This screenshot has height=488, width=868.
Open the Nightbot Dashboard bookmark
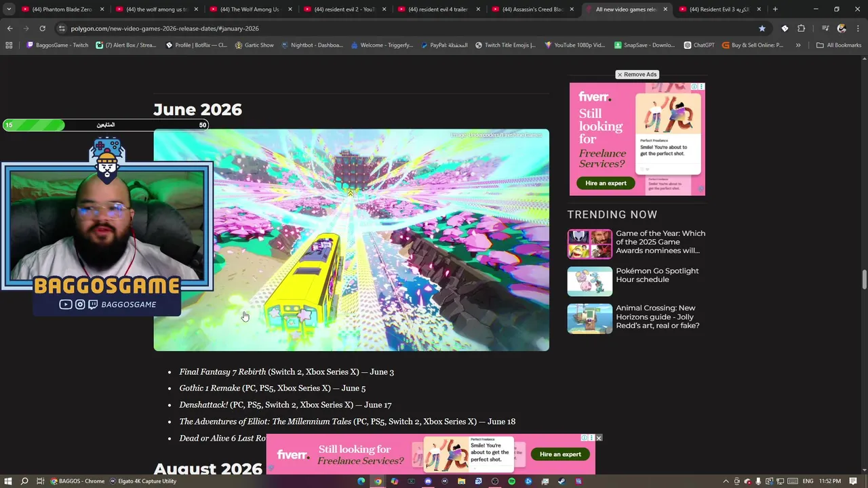pyautogui.click(x=312, y=45)
